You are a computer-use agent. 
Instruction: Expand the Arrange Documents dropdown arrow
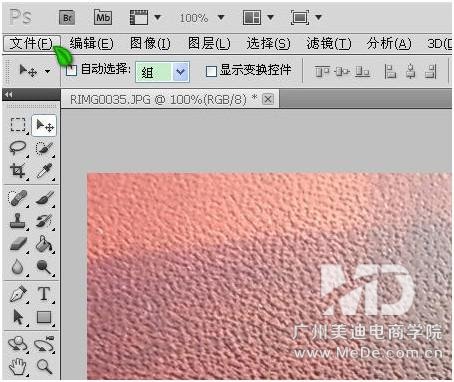coord(270,17)
